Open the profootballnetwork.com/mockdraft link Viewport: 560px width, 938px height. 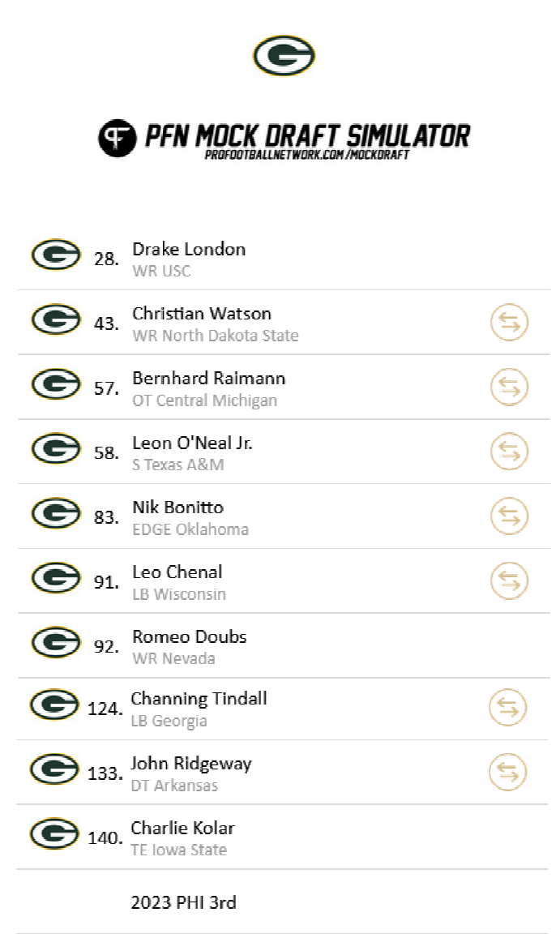pos(307,154)
